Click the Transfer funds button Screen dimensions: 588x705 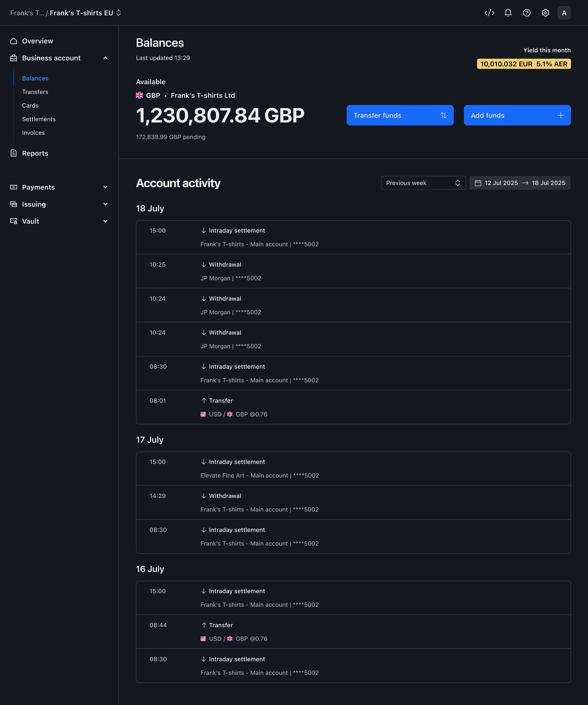pyautogui.click(x=400, y=115)
